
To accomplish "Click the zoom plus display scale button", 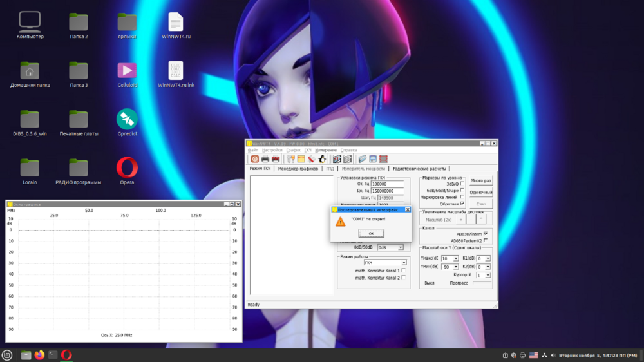I will click(461, 220).
